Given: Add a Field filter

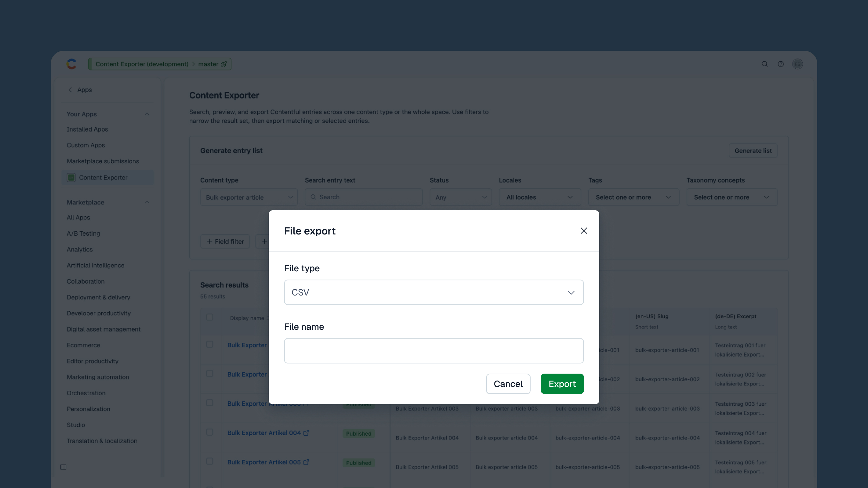Looking at the screenshot, I should 225,241.
